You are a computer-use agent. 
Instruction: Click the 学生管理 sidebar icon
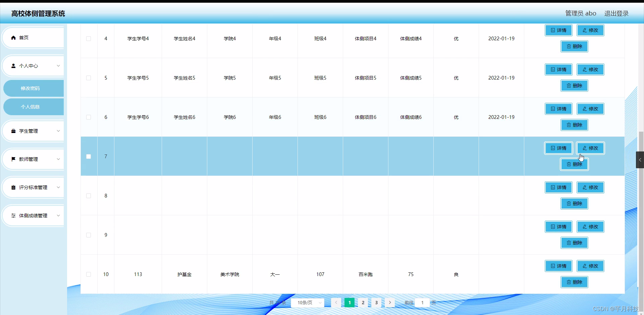click(13, 131)
